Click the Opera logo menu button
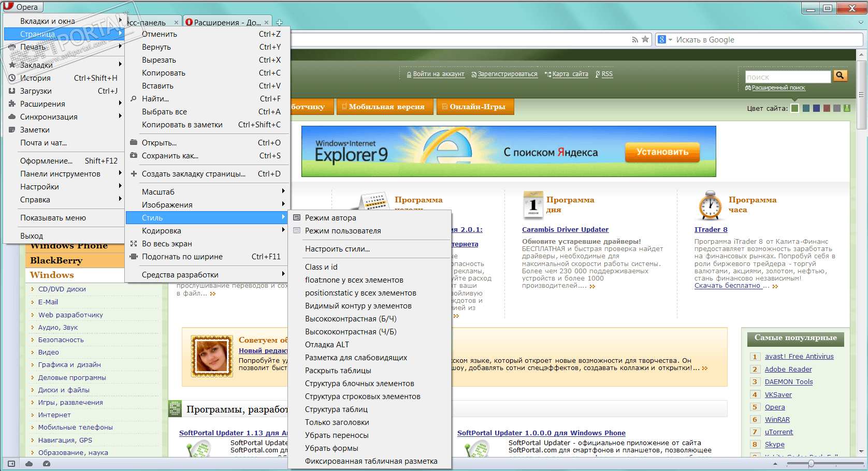The height and width of the screenshot is (471, 868). click(22, 7)
